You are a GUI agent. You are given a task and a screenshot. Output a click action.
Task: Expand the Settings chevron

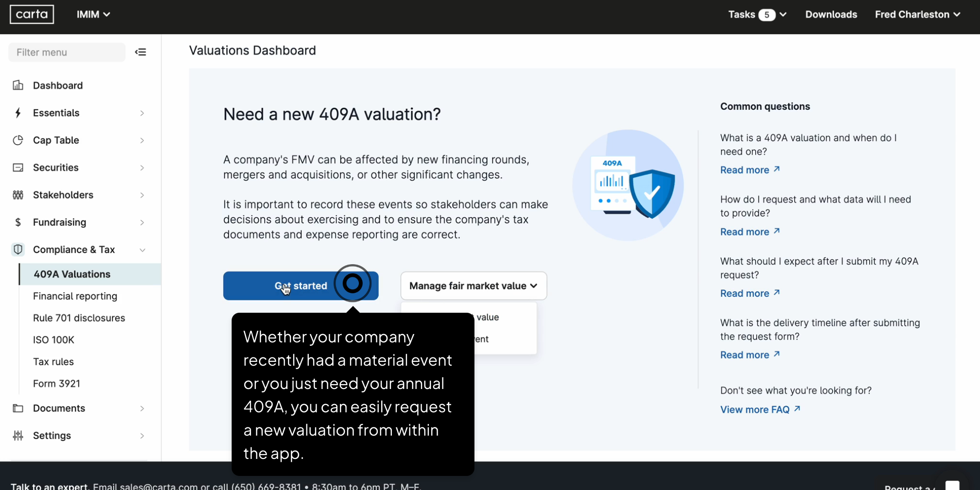142,436
